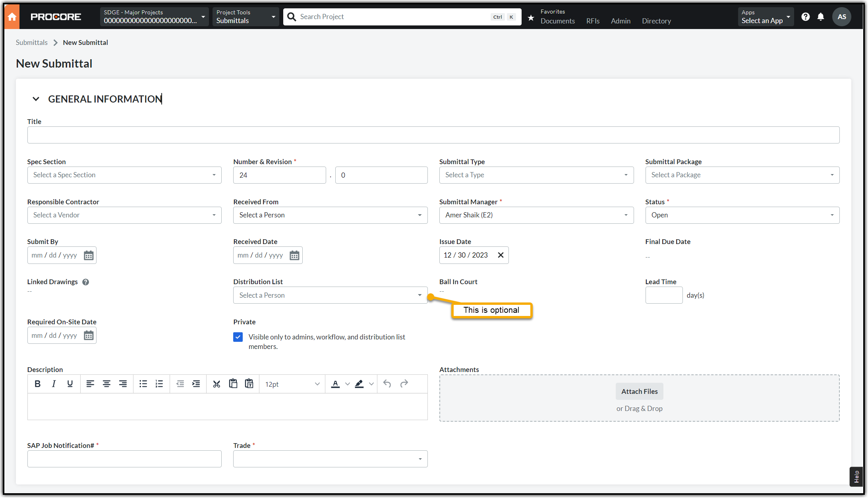Screen dimensions: 868x498
Task: Open the Spec Section dropdown
Action: (124, 175)
